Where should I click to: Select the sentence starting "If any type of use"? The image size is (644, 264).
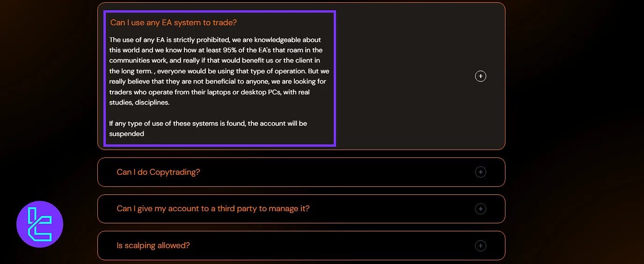point(208,123)
